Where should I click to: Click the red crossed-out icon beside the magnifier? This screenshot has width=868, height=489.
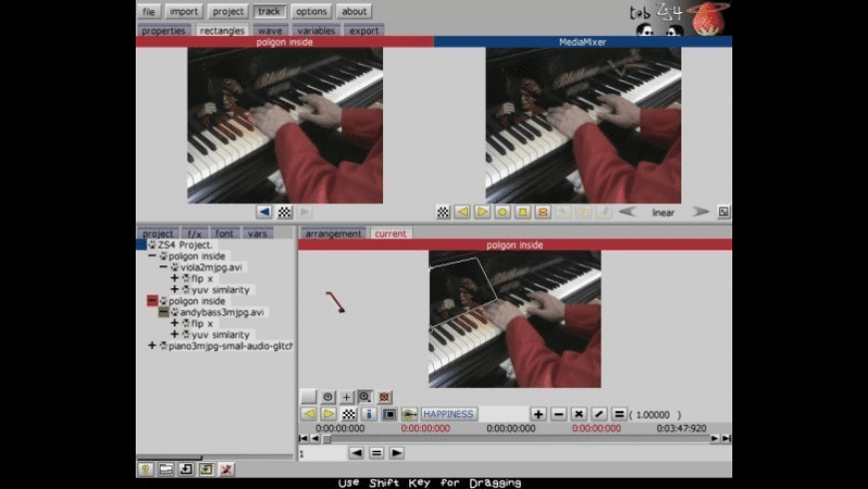(x=384, y=396)
